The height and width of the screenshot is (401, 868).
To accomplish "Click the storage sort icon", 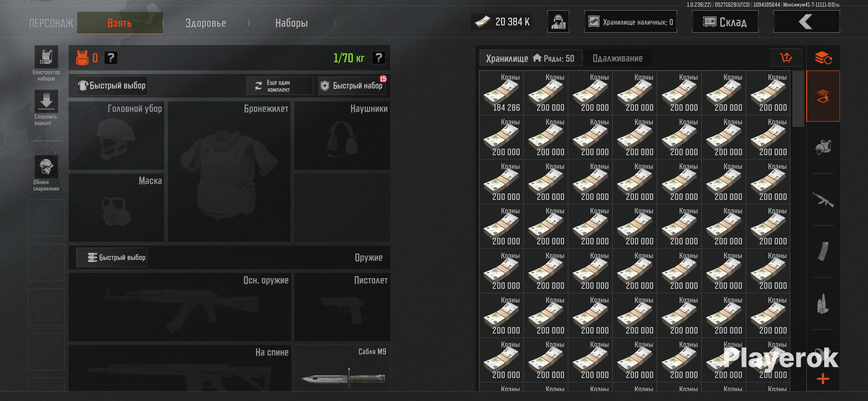I will click(786, 58).
